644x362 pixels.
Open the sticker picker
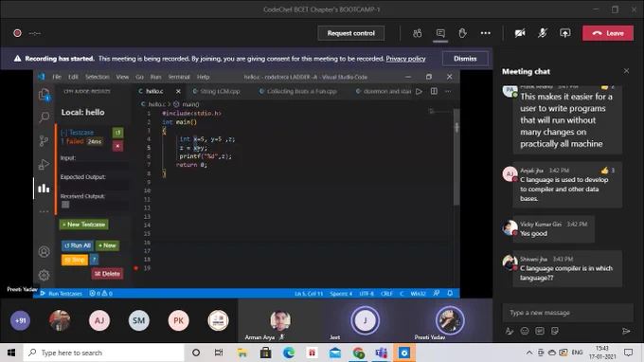point(555,331)
